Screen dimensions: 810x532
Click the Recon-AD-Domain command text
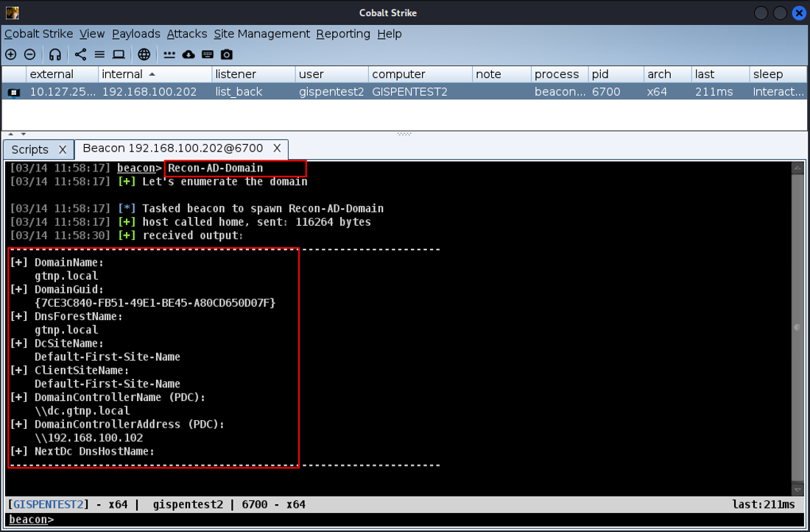[x=216, y=169]
